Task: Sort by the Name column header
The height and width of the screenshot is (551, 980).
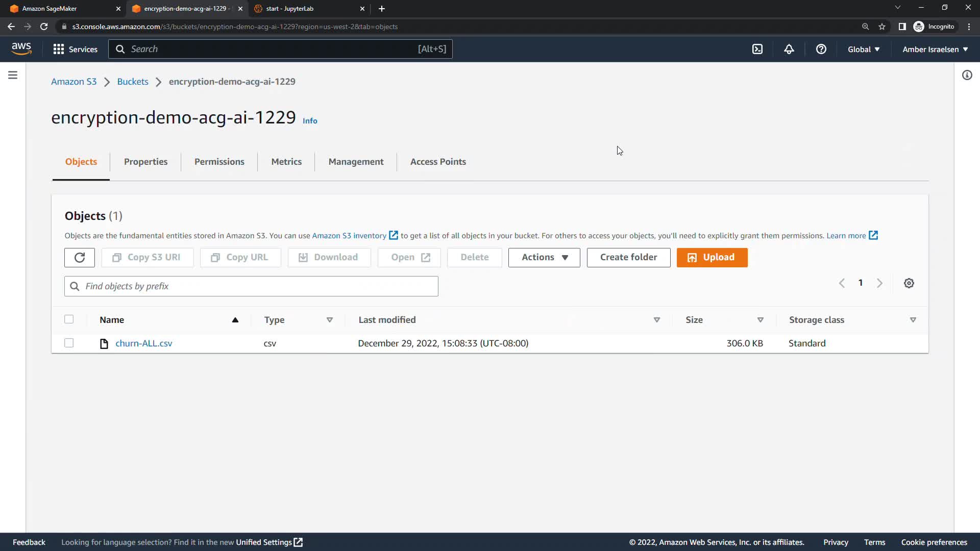Action: (x=112, y=320)
